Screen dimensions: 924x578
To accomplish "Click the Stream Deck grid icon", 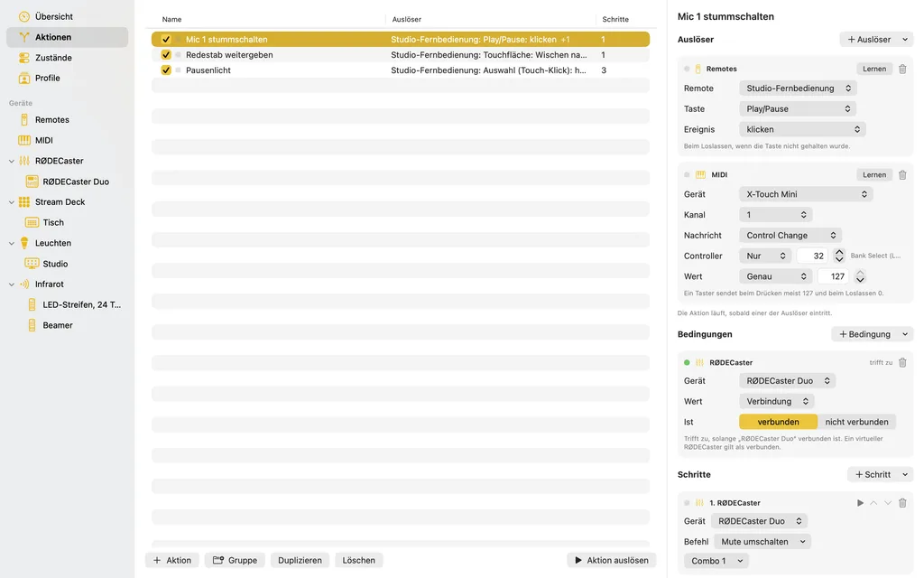I will (x=24, y=201).
